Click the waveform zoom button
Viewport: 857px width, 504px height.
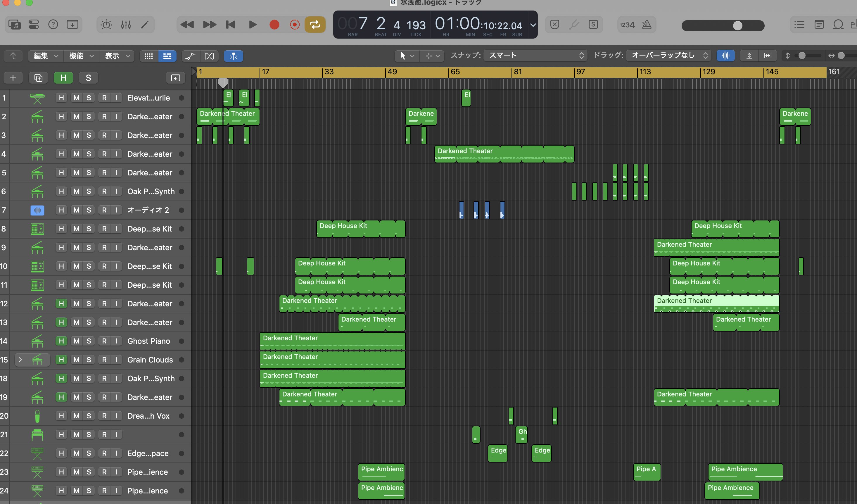[725, 56]
